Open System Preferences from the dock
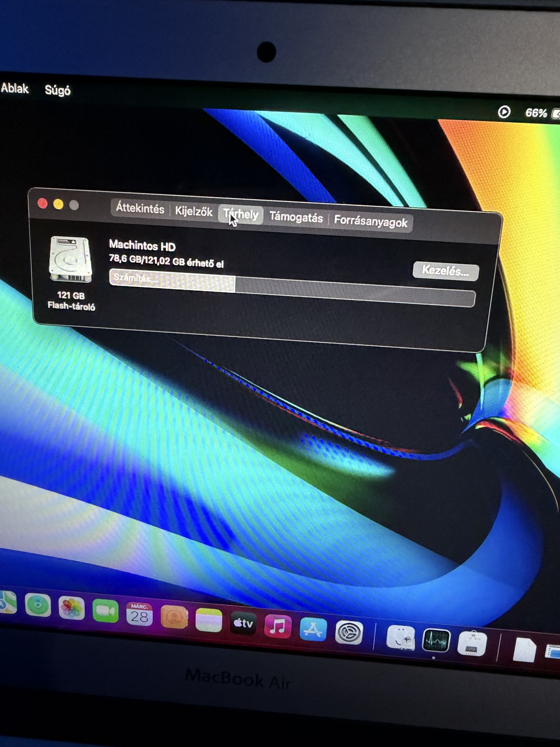Screen dimensions: 560x747 click(x=349, y=633)
